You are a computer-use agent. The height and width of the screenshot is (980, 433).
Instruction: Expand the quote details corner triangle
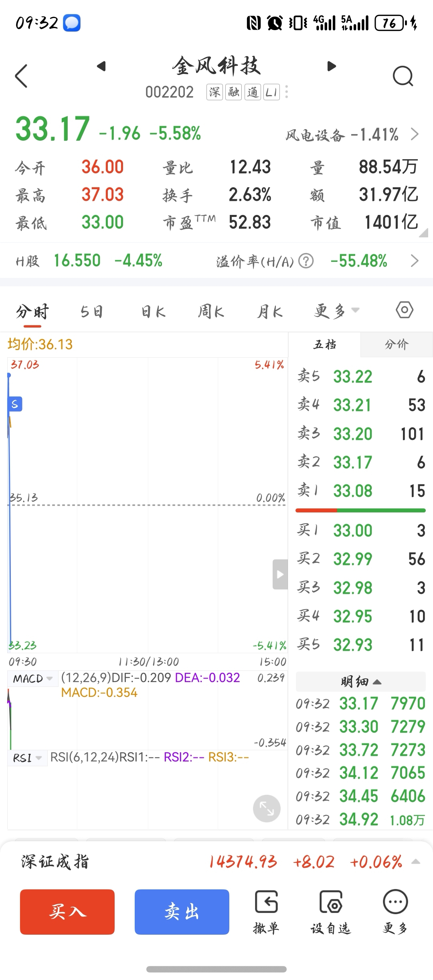[423, 233]
